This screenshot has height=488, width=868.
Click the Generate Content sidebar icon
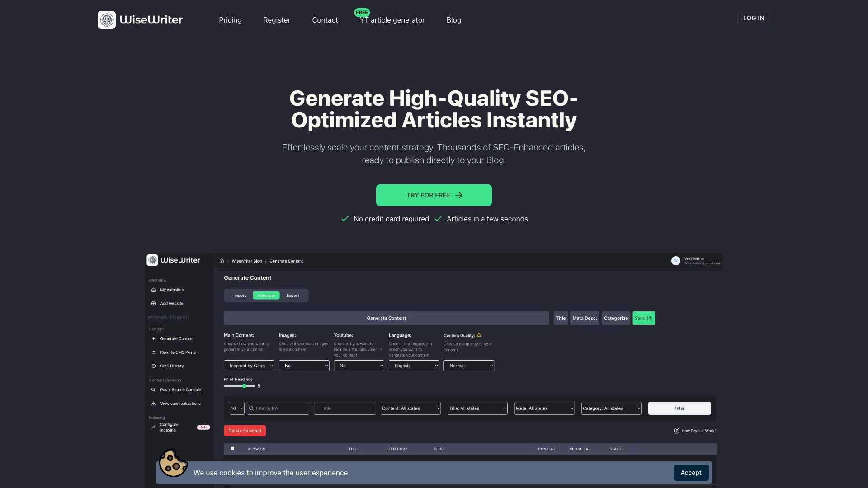tap(154, 338)
